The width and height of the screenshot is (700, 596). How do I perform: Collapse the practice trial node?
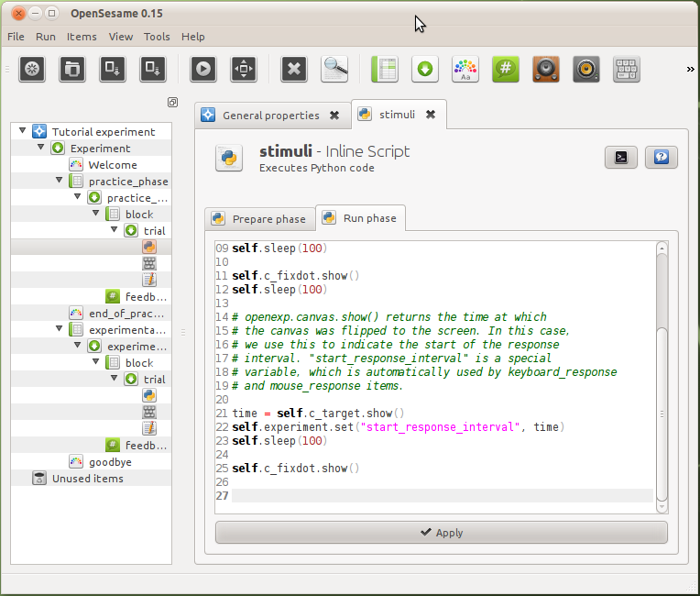click(114, 229)
